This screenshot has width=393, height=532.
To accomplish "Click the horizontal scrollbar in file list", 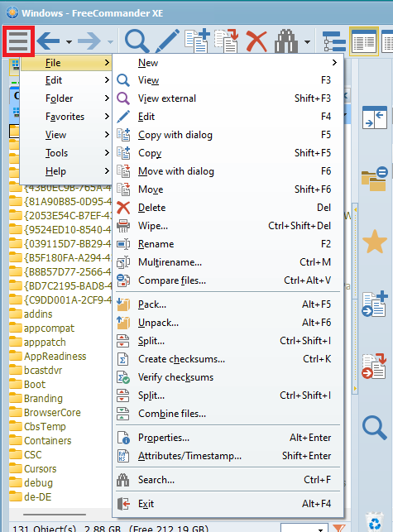I will [x=55, y=515].
